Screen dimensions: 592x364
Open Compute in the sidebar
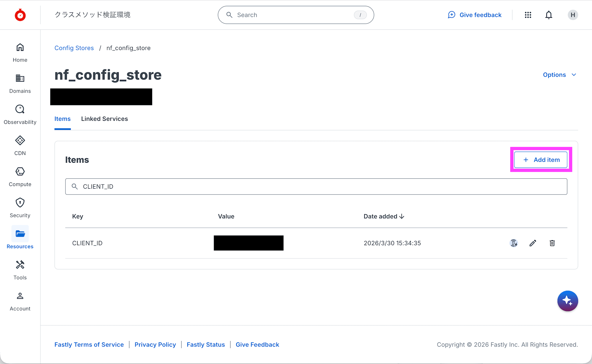coord(20,177)
